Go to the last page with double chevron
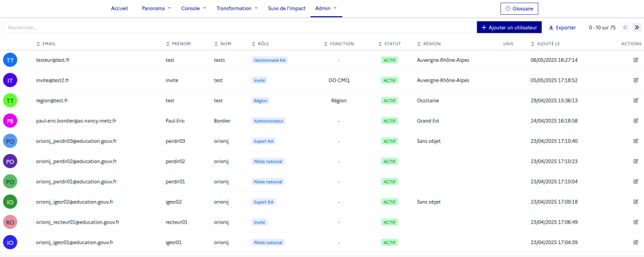Viewport: 644px width, 257px height. tap(637, 28)
